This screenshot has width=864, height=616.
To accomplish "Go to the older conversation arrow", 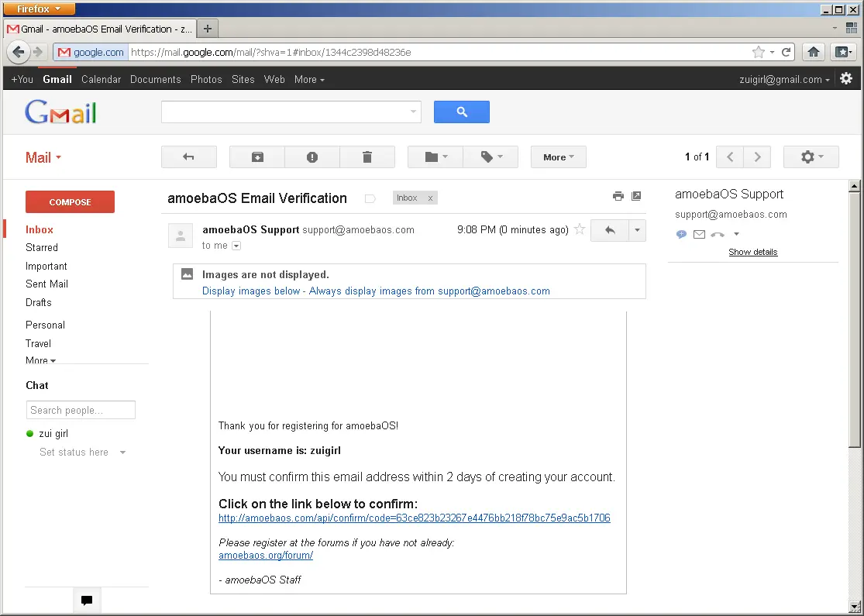I will 757,157.
